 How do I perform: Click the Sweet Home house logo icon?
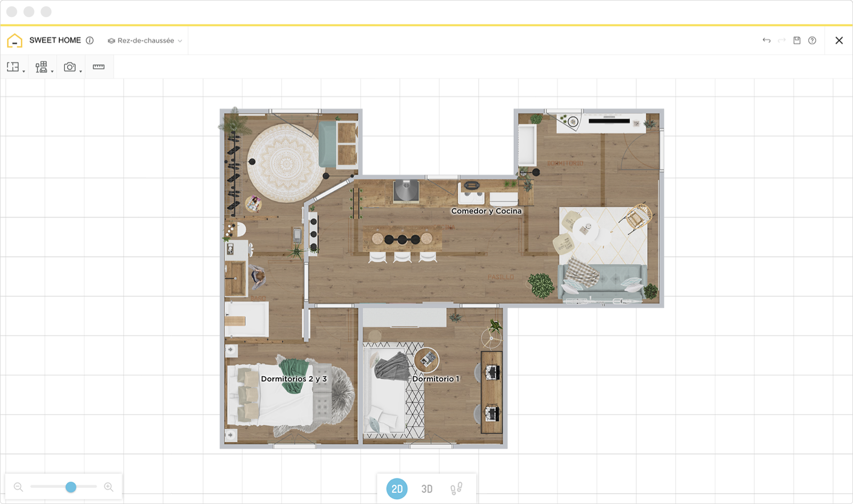click(15, 40)
